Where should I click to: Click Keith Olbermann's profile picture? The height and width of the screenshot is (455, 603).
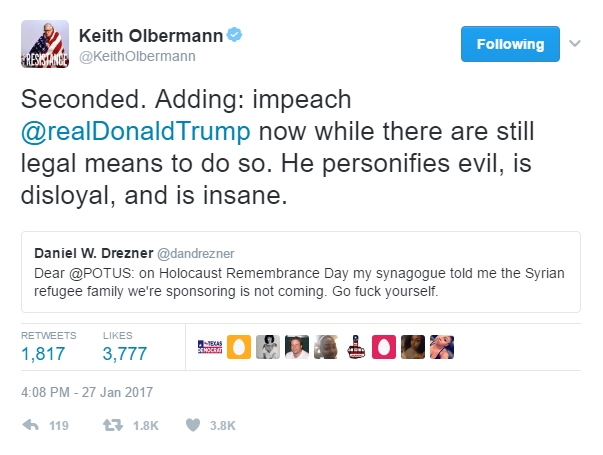coord(45,45)
